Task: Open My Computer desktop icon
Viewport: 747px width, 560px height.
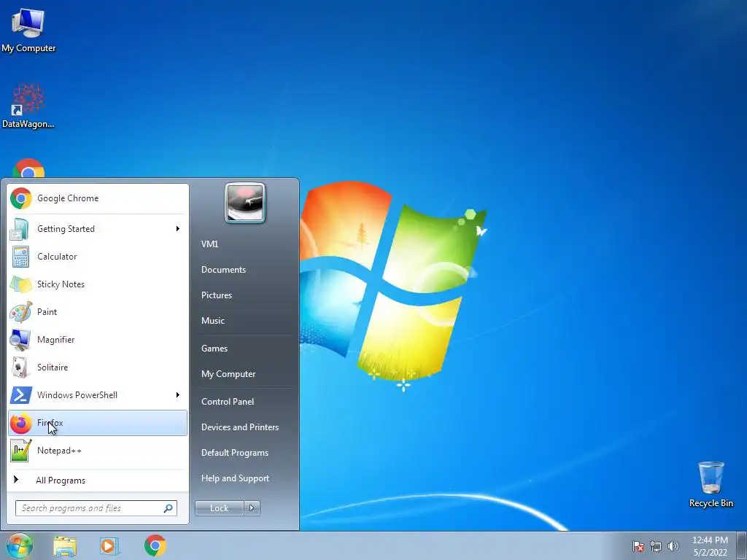Action: (x=28, y=29)
